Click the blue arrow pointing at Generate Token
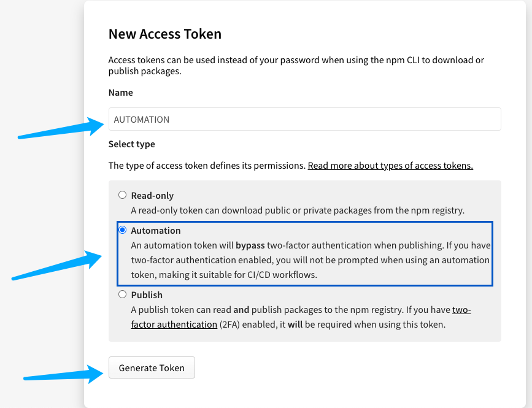The image size is (532, 408). 63,374
